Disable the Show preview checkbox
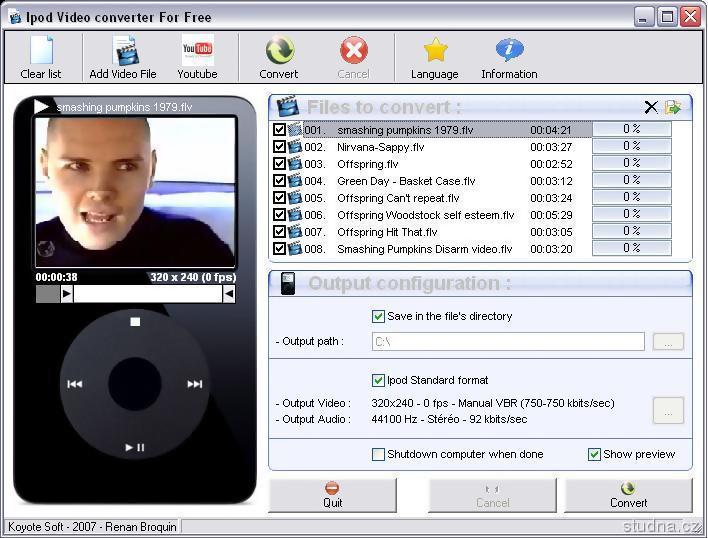Viewport: 708px width, 538px height. click(594, 454)
